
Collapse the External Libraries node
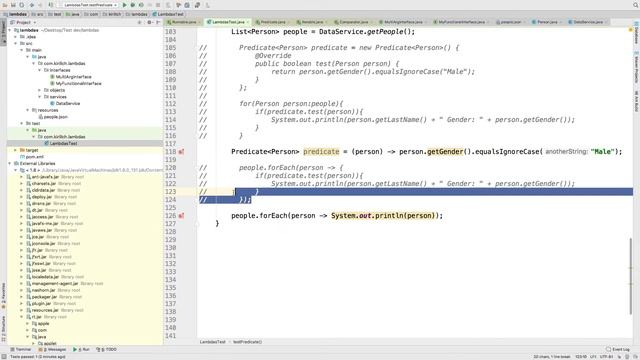(10, 163)
